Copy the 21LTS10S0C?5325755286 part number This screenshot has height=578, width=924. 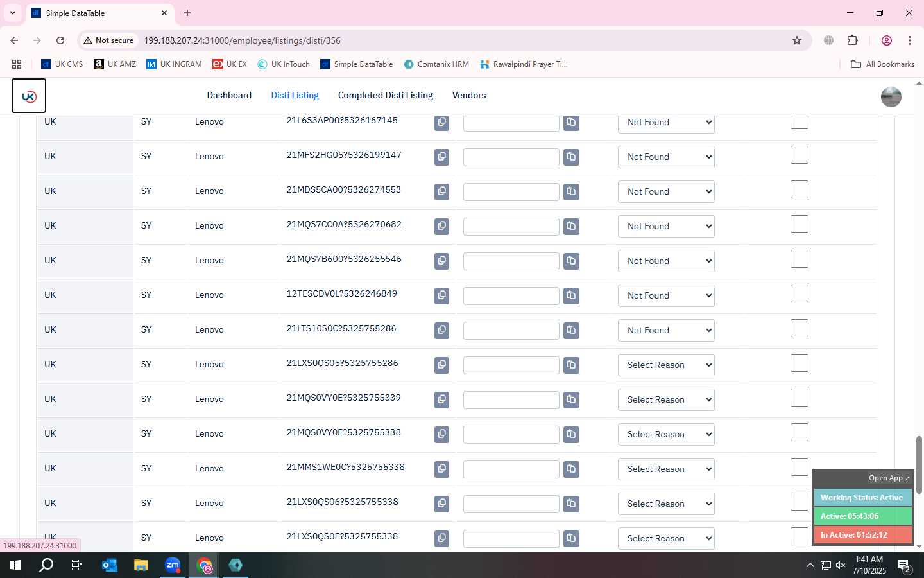point(441,330)
